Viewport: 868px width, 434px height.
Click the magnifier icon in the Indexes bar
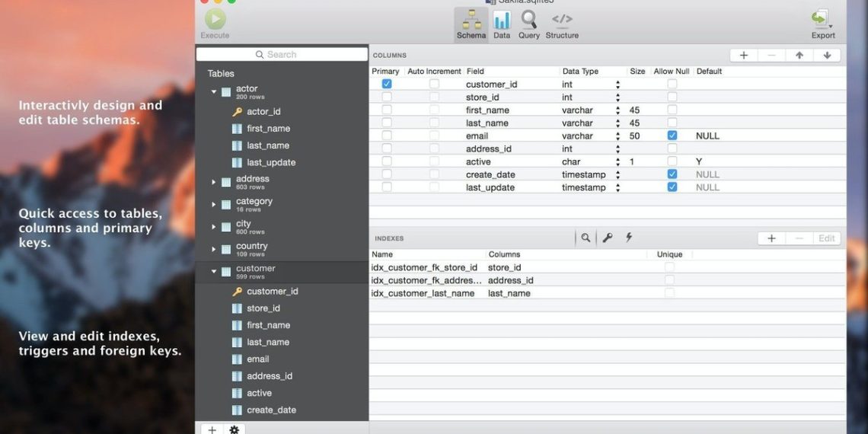tap(586, 238)
